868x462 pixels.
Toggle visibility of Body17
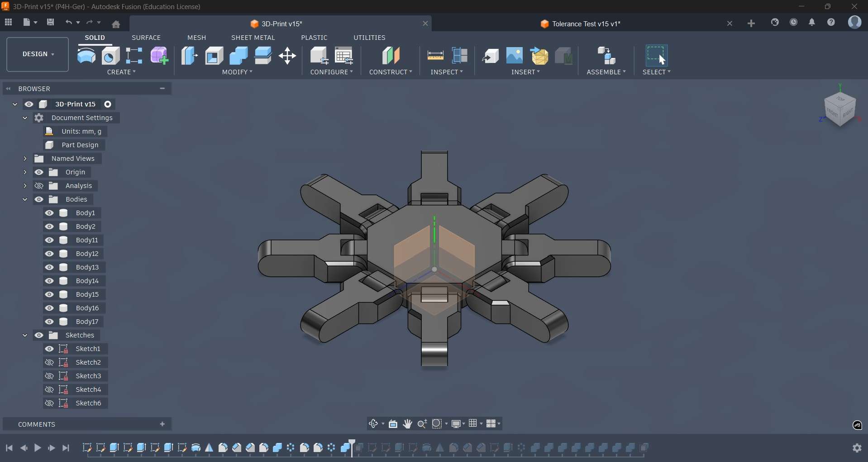tap(49, 322)
